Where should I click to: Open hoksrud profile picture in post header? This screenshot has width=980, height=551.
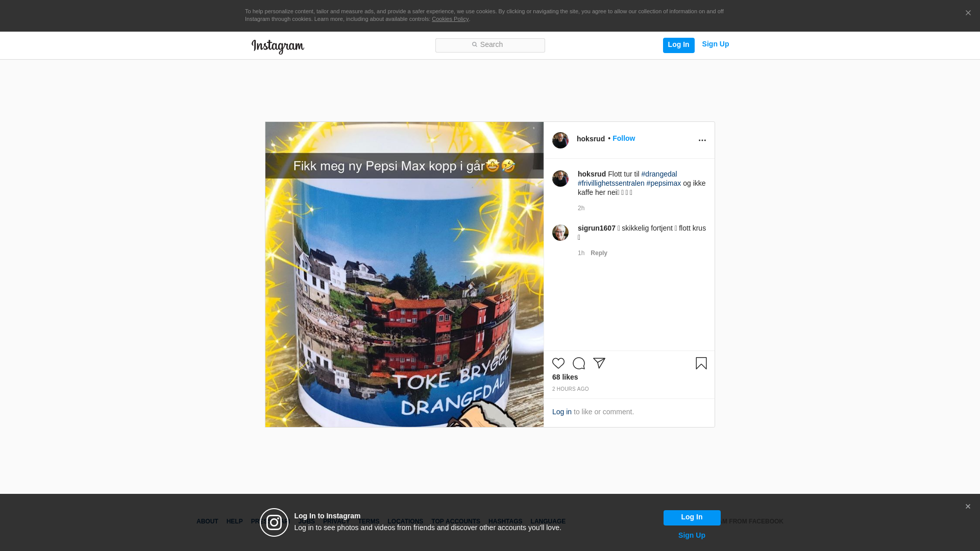560,140
